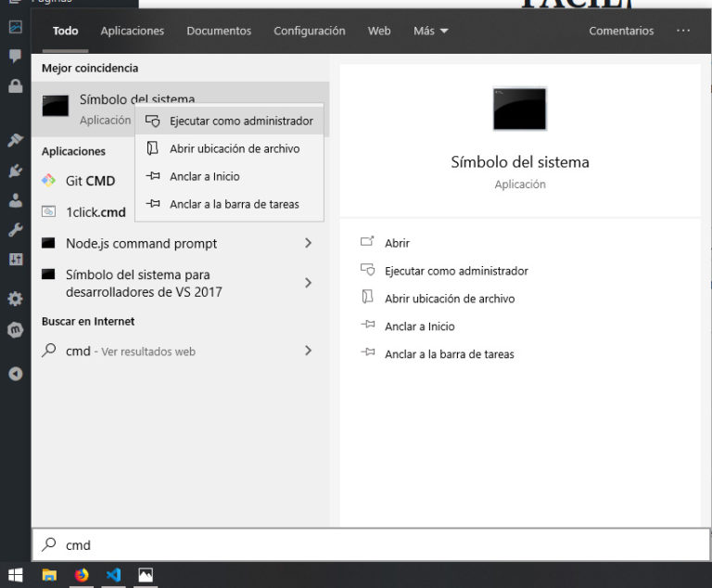
Task: Select Node.js command prompt result
Action: coord(180,244)
